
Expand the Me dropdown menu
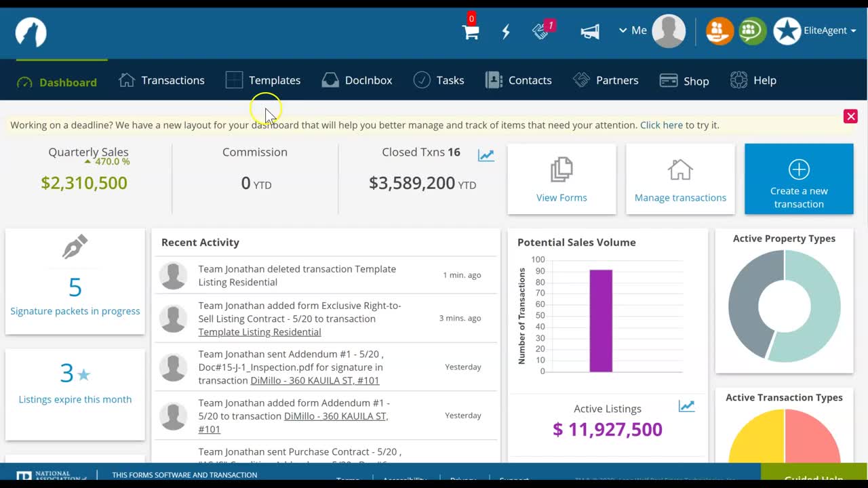click(x=633, y=30)
